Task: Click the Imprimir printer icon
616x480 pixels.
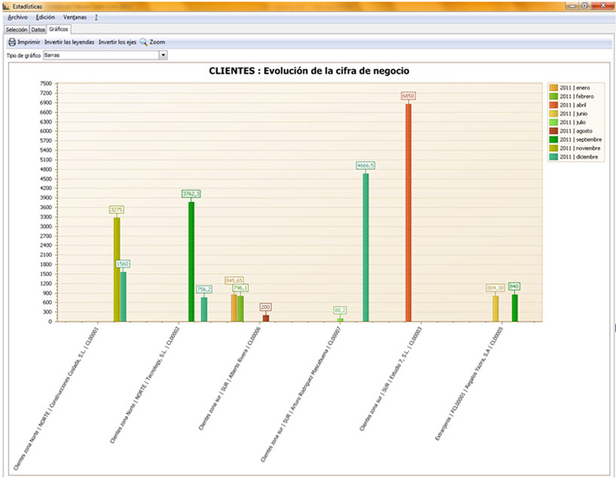Action: click(x=12, y=42)
